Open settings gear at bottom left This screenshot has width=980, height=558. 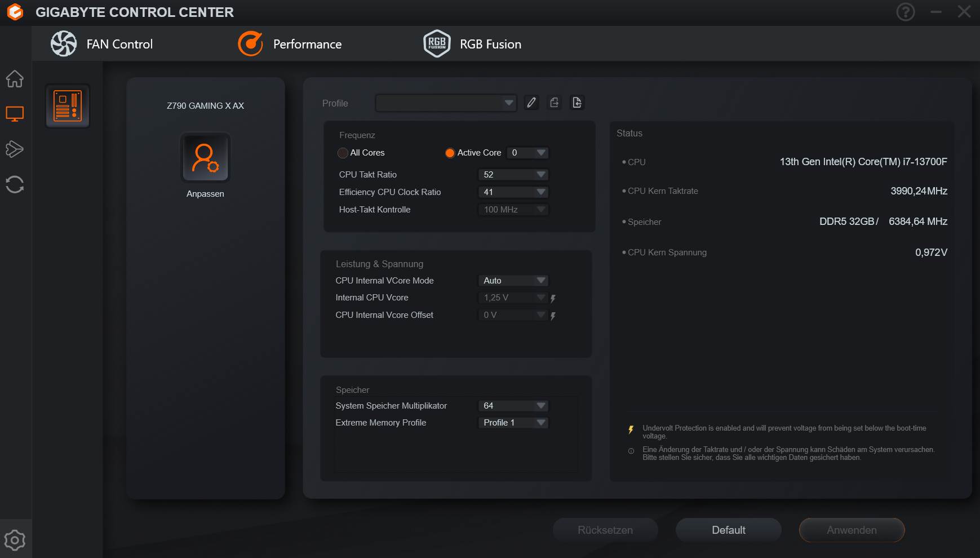(15, 540)
